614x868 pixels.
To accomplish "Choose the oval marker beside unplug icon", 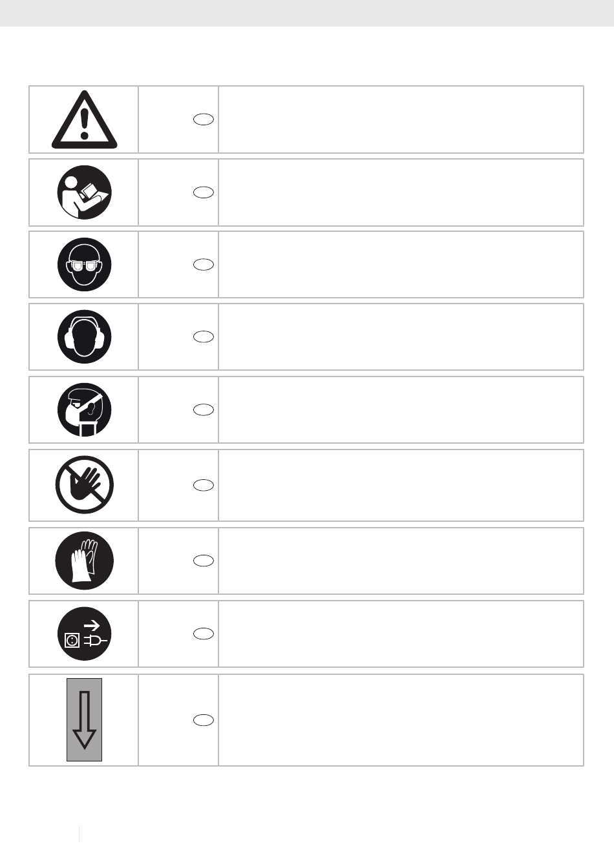I will point(203,634).
